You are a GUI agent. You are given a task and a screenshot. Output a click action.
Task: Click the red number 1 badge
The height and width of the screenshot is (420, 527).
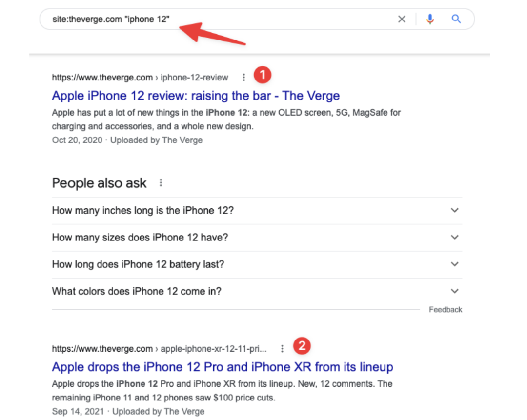click(263, 75)
